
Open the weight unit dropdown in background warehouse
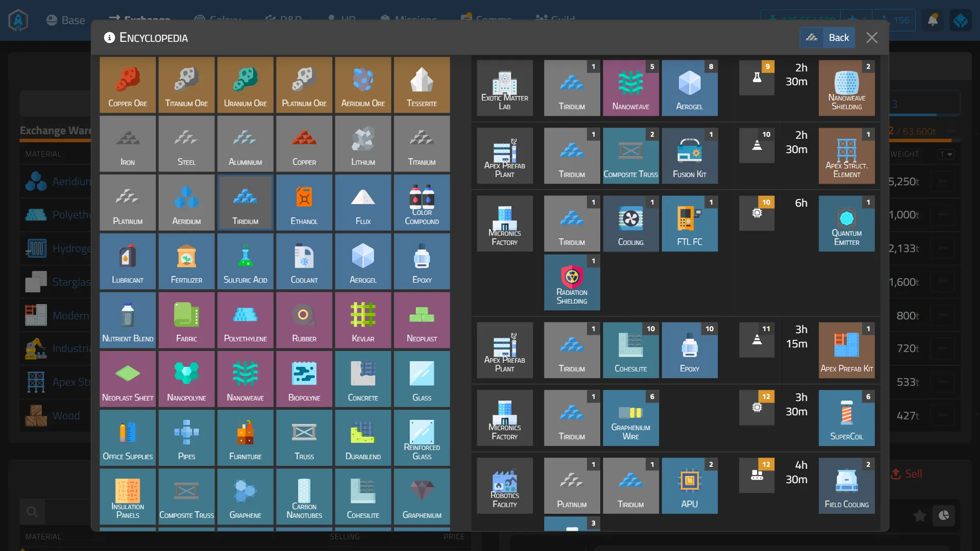click(946, 154)
